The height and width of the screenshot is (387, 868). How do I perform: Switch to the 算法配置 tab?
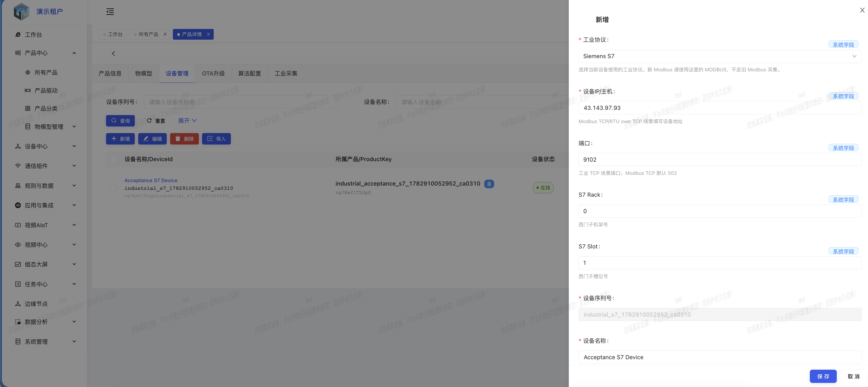(x=250, y=73)
